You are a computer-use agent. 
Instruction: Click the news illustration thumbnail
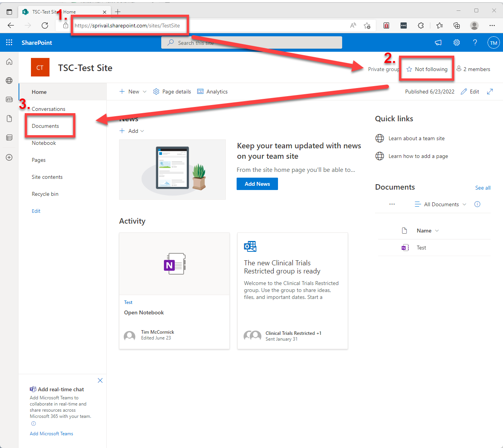point(172,170)
